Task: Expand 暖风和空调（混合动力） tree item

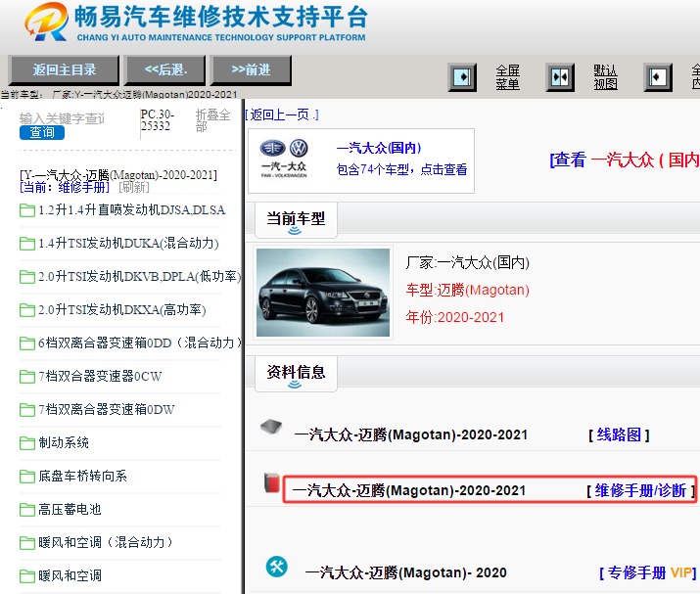Action: tap(106, 543)
